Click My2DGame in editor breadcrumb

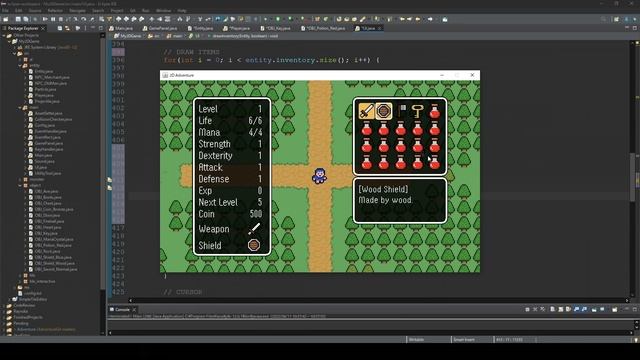click(130, 36)
